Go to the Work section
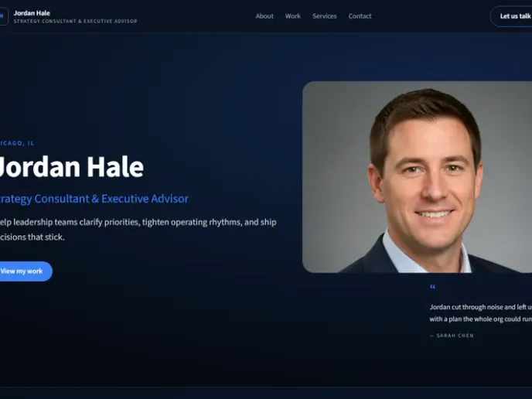532x399 pixels. point(292,16)
